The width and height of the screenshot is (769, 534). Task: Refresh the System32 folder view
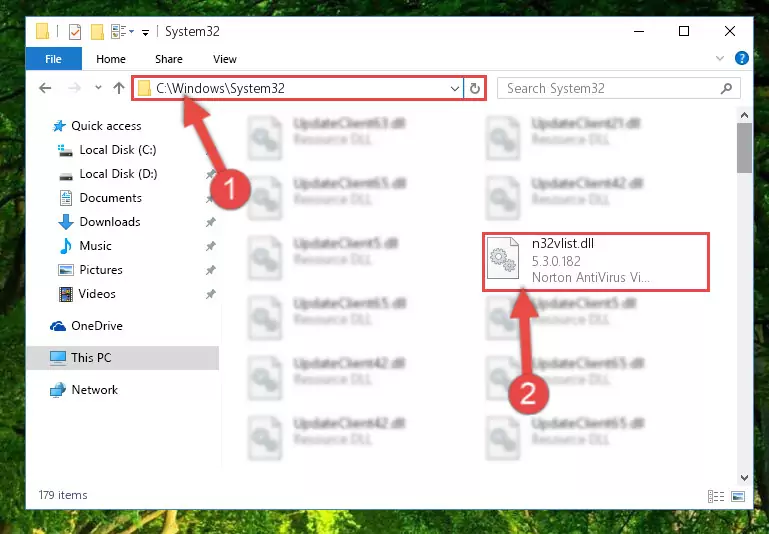pos(474,88)
